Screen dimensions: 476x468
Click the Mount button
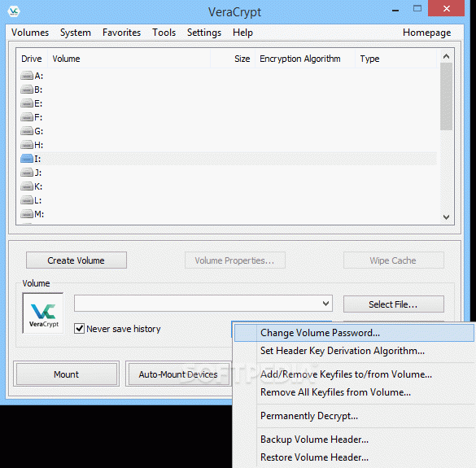click(66, 374)
